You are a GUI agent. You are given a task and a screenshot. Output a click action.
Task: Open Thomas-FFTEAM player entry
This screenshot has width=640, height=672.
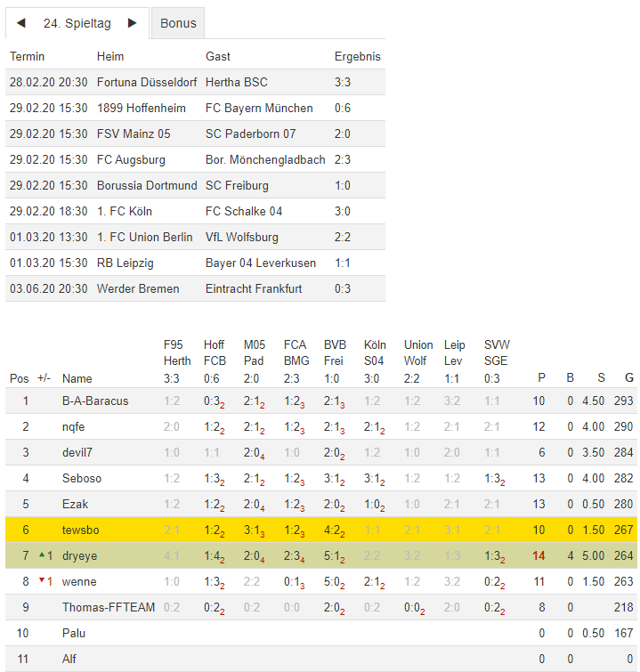109,607
